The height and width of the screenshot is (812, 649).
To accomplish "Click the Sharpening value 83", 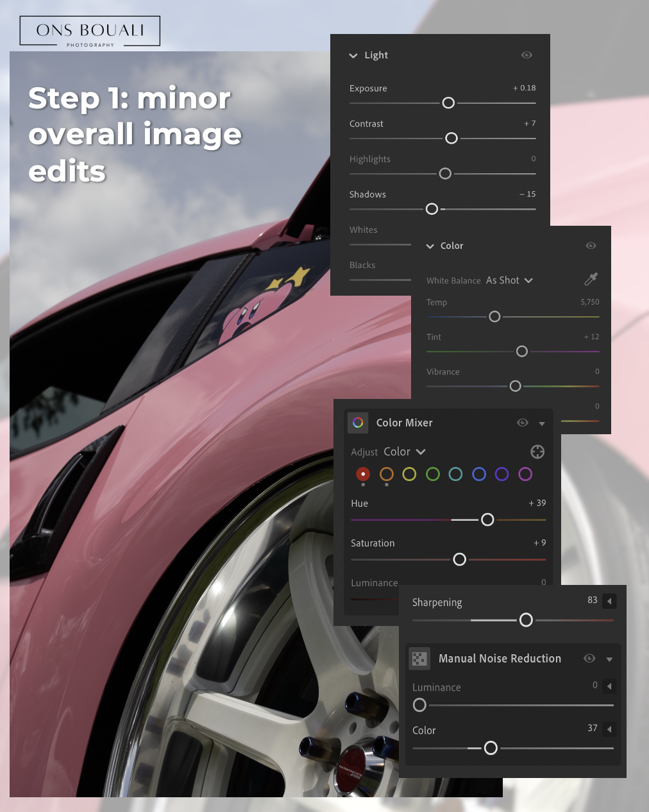I will pyautogui.click(x=593, y=600).
